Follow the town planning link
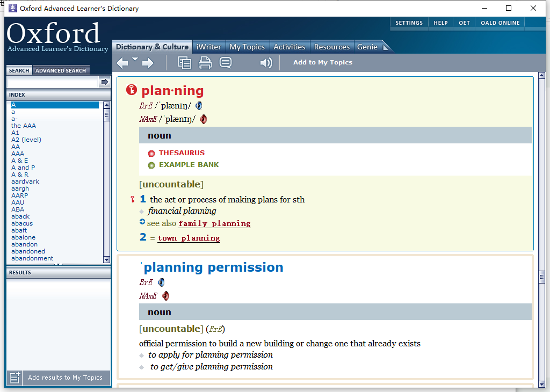550x392 pixels. click(189, 238)
